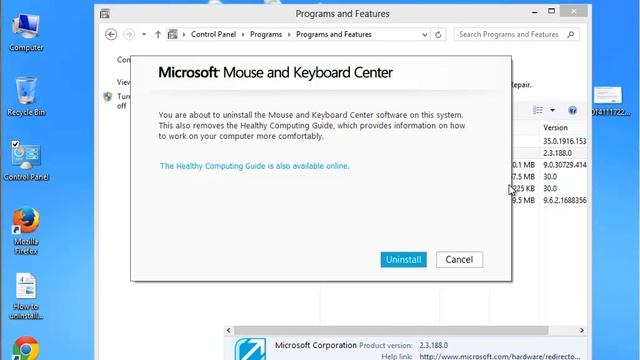Maximize the Programs and Features window
The height and width of the screenshot is (360, 640).
[x=551, y=11]
